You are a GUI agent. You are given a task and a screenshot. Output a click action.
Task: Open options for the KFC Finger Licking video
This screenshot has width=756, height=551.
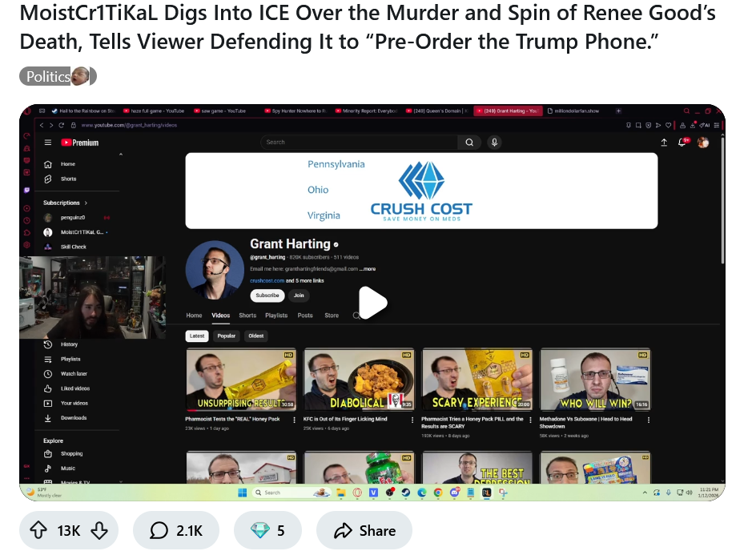pos(412,420)
